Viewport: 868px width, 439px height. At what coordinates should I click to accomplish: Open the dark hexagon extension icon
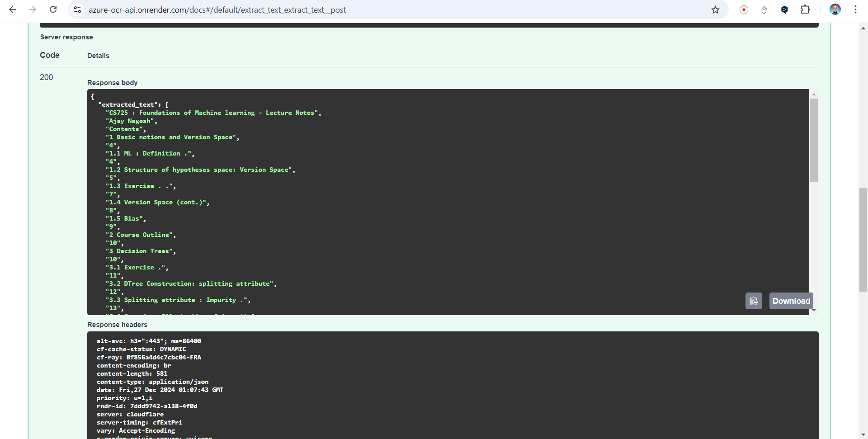tap(784, 10)
